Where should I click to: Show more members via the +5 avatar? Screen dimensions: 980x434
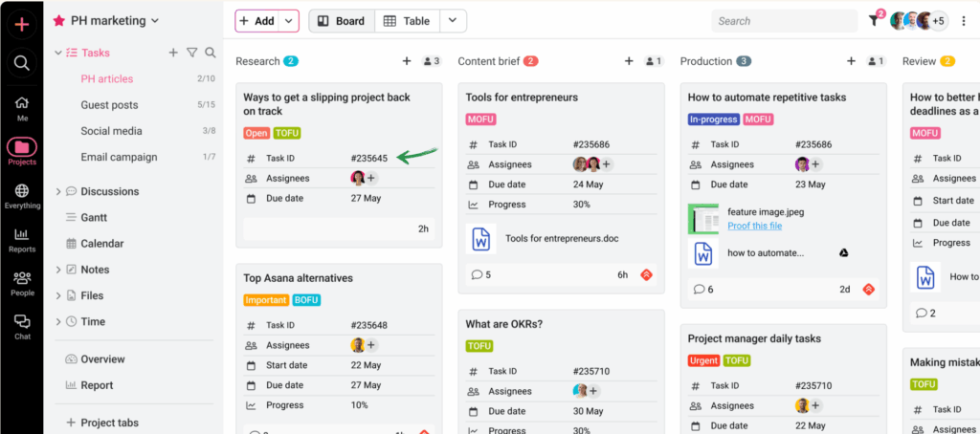[x=938, y=21]
